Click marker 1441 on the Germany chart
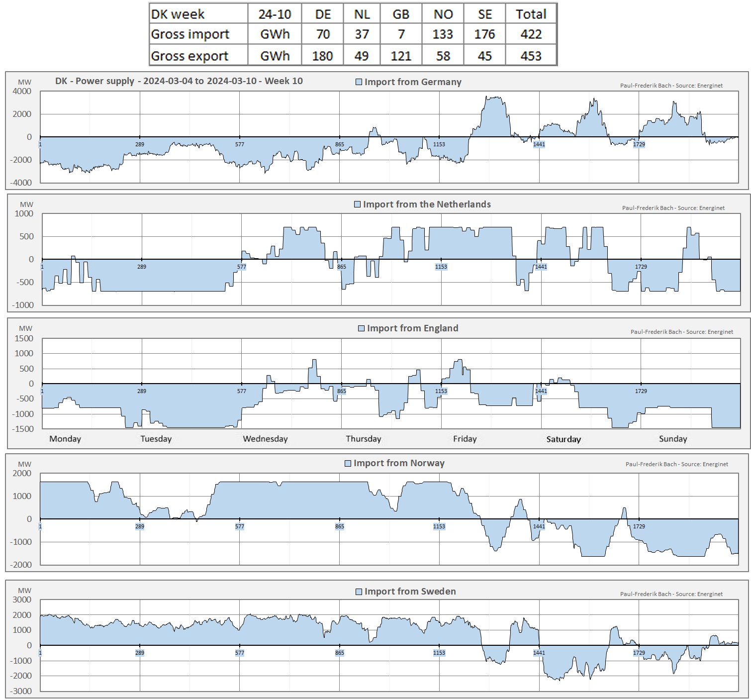The width and height of the screenshot is (751, 700). [539, 144]
